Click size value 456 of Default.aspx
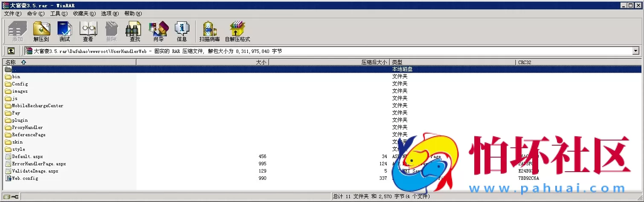 pos(262,157)
